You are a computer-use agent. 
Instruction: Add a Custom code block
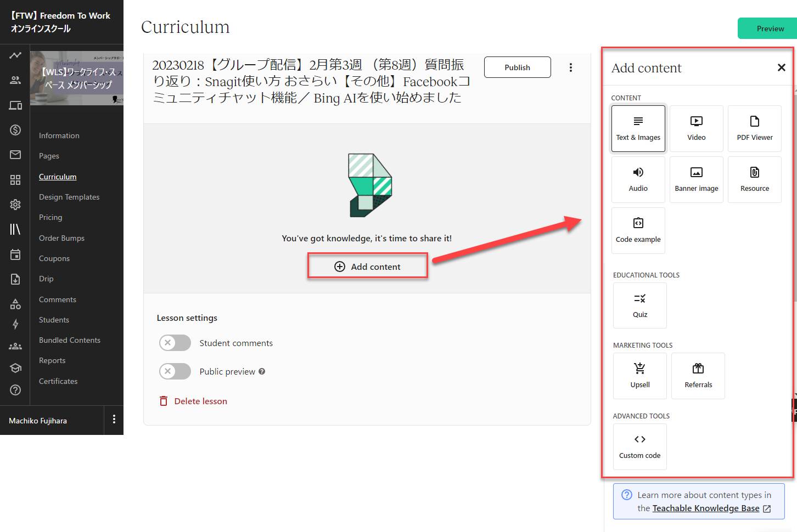pyautogui.click(x=640, y=446)
